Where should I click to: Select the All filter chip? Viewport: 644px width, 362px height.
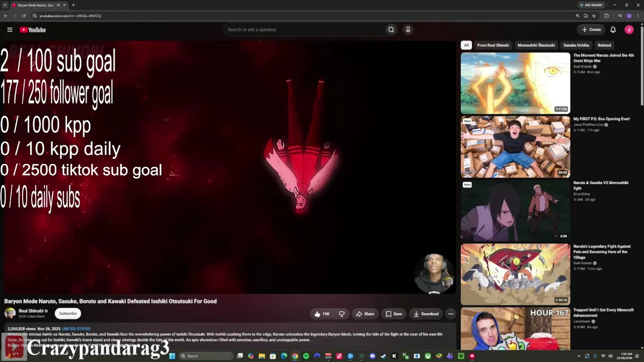click(466, 45)
